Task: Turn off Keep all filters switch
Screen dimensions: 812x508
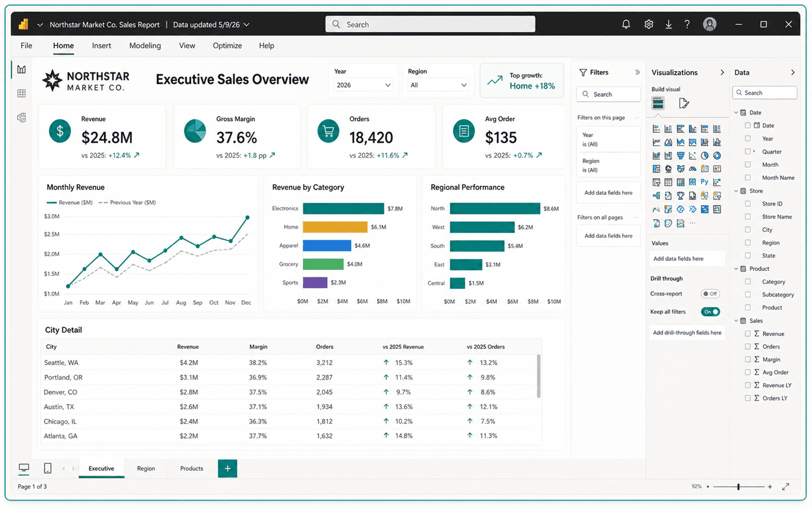Action: tap(710, 312)
